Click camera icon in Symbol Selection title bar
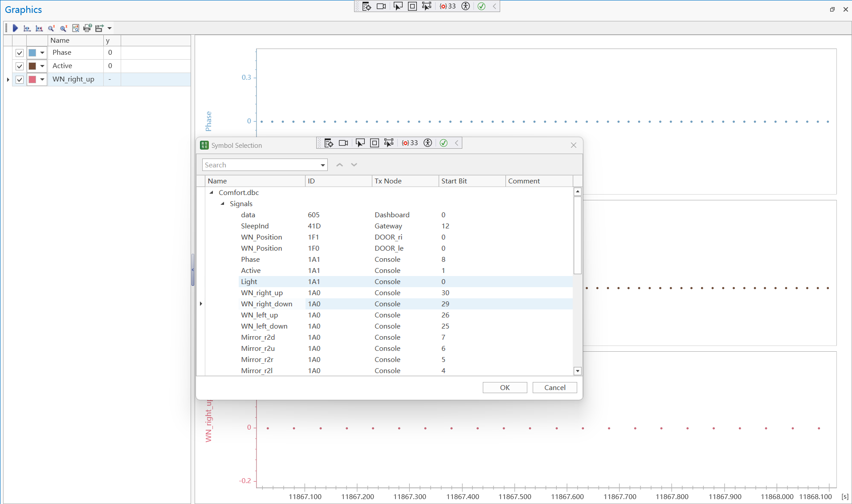 [343, 143]
